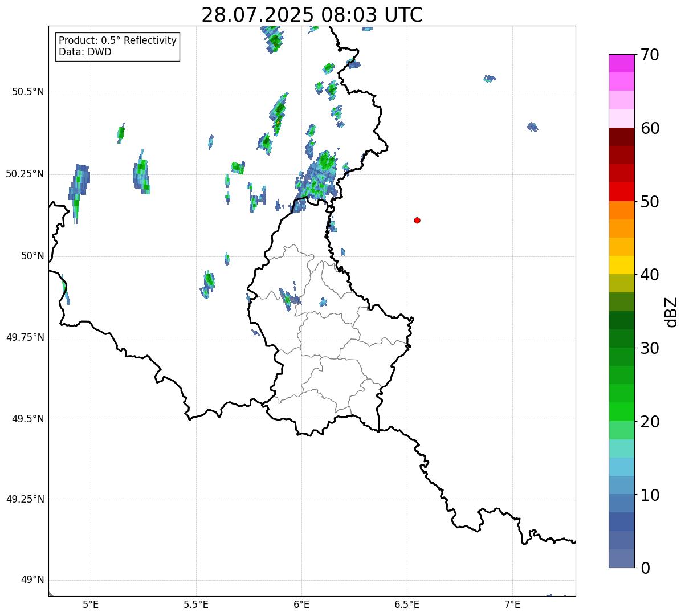Screen dimensions: 685x616
Task: Click the "Data: DWD" label
Action: (85, 52)
